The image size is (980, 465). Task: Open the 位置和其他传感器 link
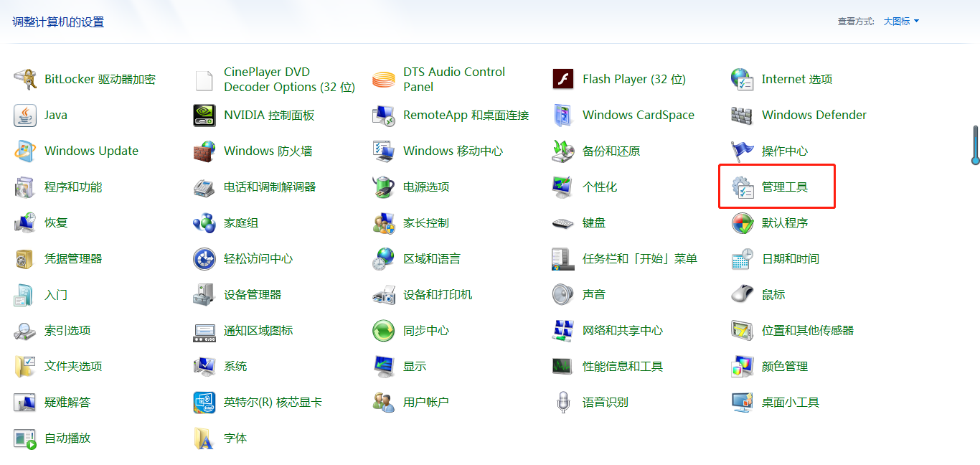coord(808,330)
